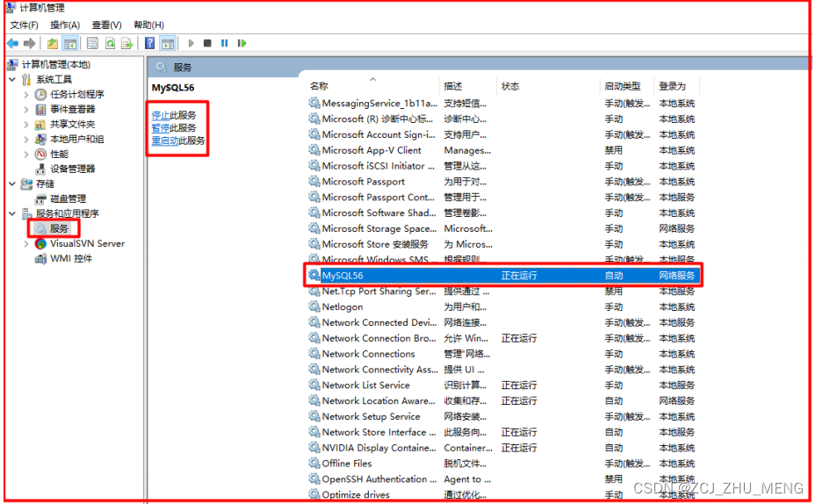Click the Back arrow in the toolbar
Image resolution: width=816 pixels, height=504 pixels.
13,43
